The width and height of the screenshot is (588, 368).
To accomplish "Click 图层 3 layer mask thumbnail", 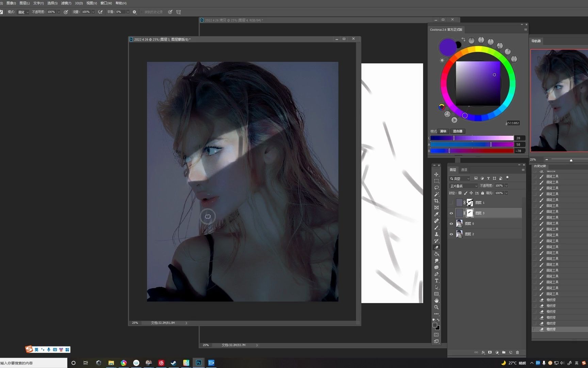I will click(x=470, y=213).
